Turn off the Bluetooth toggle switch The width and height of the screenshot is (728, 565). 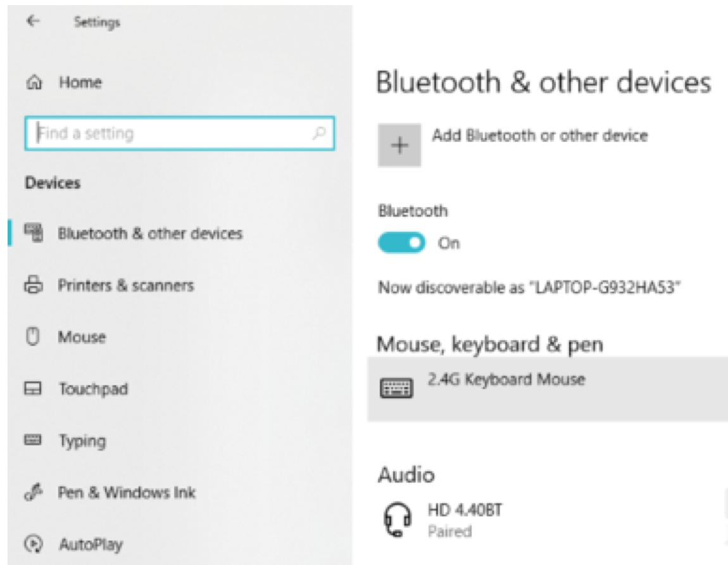401,243
